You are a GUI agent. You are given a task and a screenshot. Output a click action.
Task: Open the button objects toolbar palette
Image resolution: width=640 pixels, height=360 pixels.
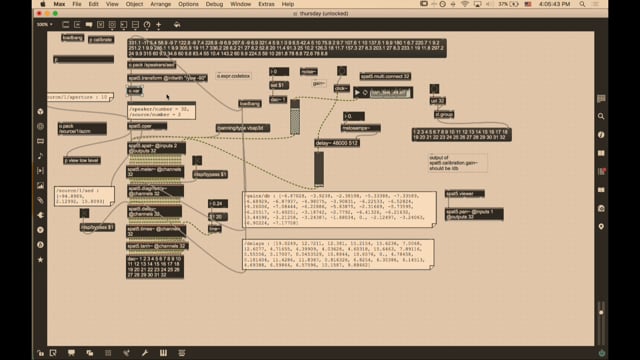(112, 25)
